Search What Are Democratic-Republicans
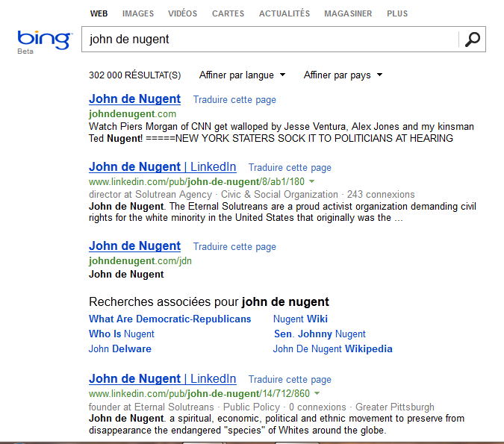 (169, 319)
